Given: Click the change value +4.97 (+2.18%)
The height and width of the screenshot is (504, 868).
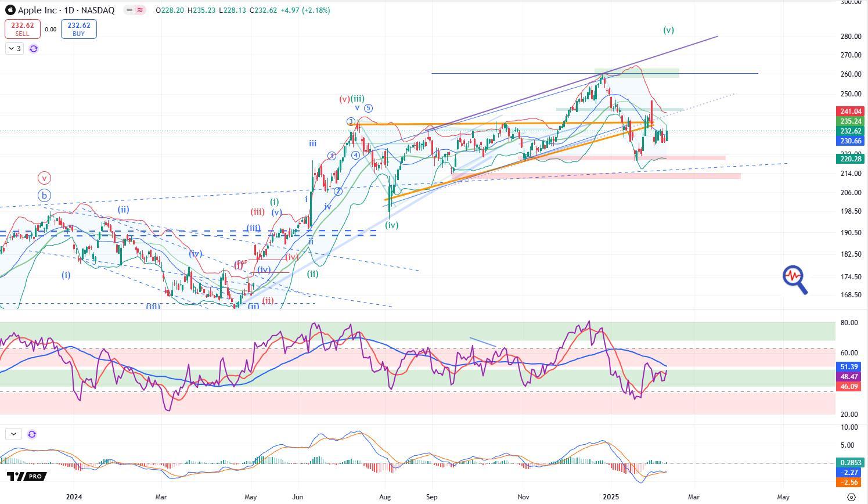Looking at the screenshot, I should click(305, 10).
